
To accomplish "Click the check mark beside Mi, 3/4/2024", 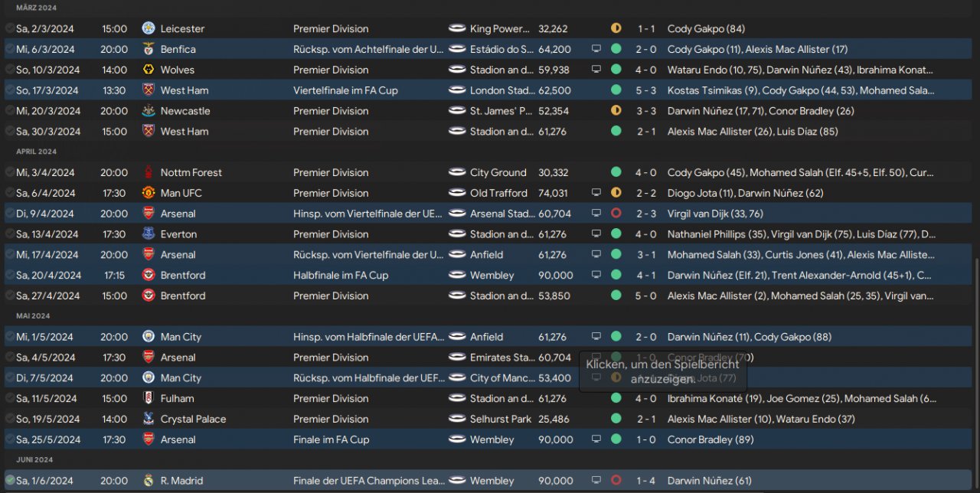I will (9, 172).
